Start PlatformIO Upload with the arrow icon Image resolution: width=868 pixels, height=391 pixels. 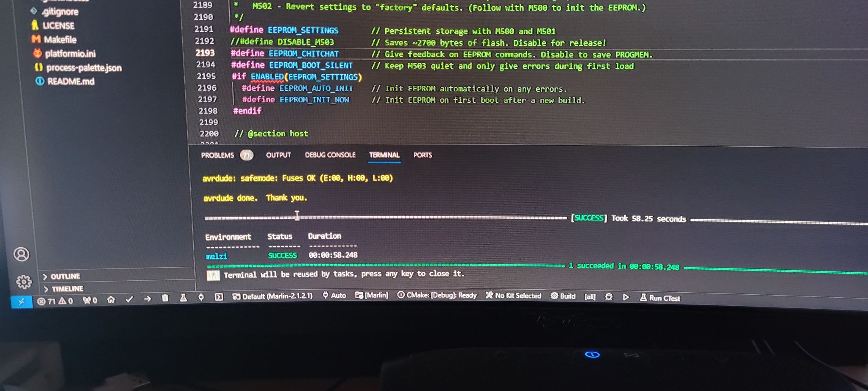tap(147, 299)
